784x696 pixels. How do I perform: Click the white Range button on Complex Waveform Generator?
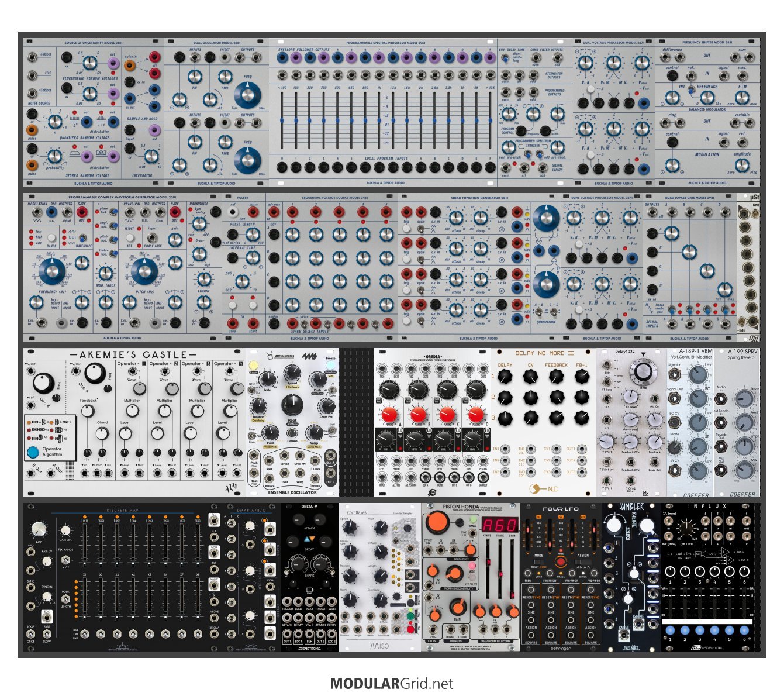click(51, 237)
